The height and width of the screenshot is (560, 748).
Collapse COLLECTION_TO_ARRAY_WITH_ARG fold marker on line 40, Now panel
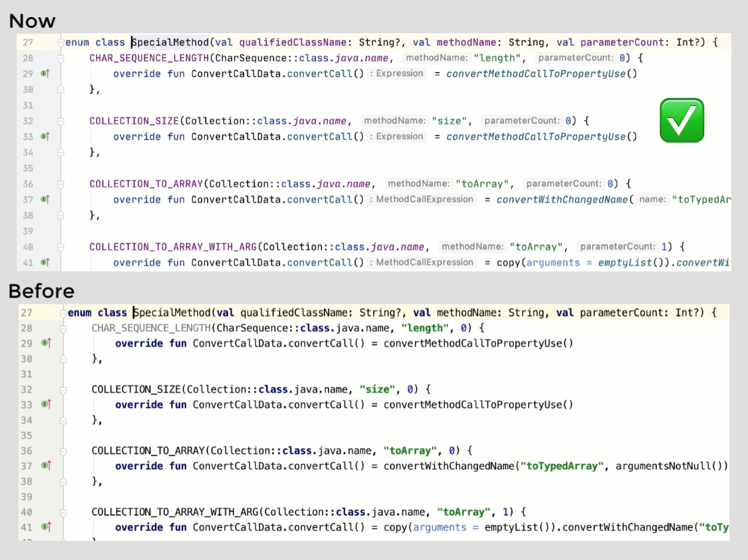tap(60, 247)
